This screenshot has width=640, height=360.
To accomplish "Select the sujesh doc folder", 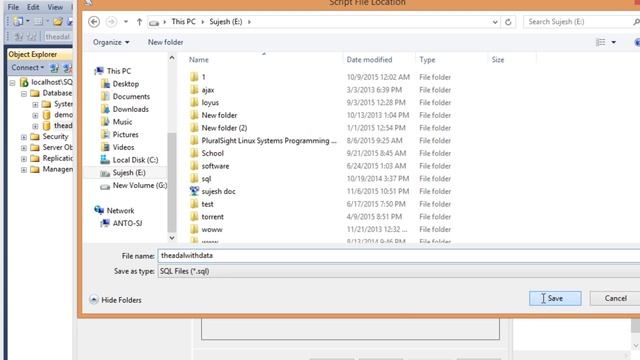I will tap(218, 191).
